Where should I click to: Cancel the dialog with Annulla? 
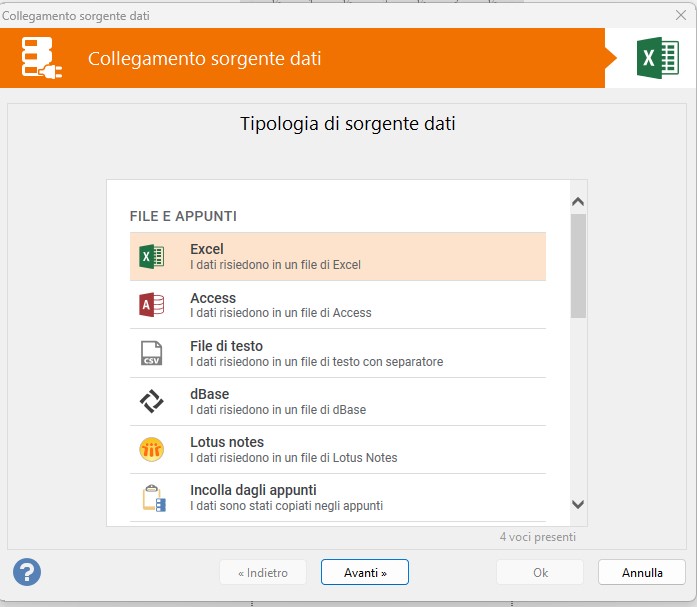point(642,572)
